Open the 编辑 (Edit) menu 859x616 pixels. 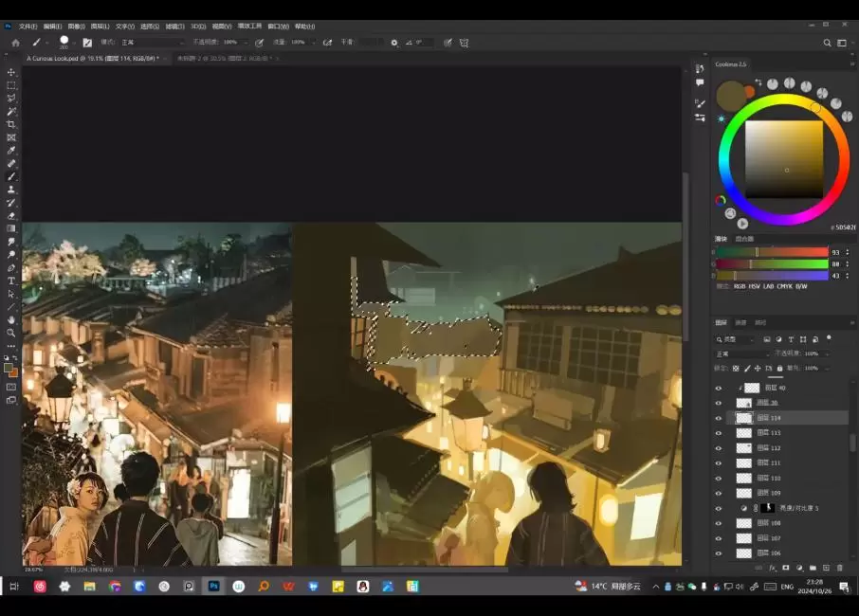pyautogui.click(x=52, y=27)
